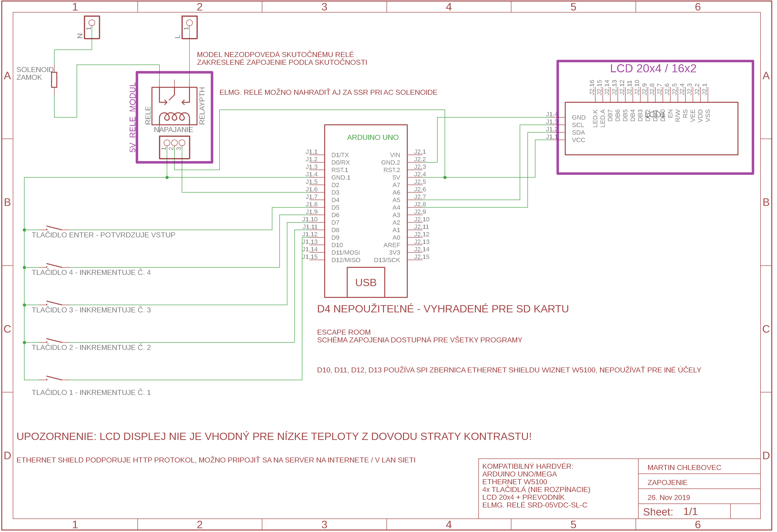Select the ETHERNET SHIELD PODPORUJE HTTP note
Screen dimensions: 777x532
[x=216, y=460]
